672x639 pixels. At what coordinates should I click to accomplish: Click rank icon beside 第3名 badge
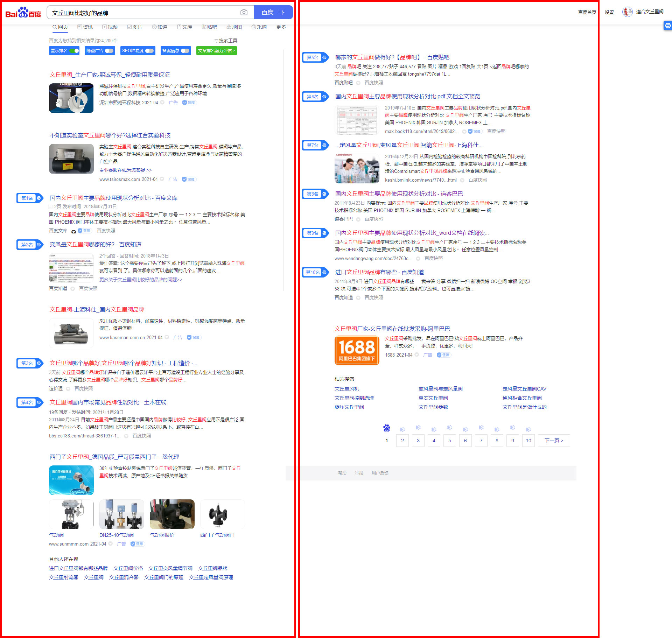tap(39, 363)
